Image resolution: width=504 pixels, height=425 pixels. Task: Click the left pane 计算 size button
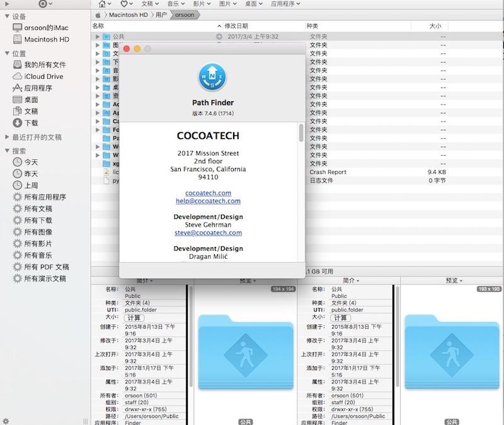point(134,318)
